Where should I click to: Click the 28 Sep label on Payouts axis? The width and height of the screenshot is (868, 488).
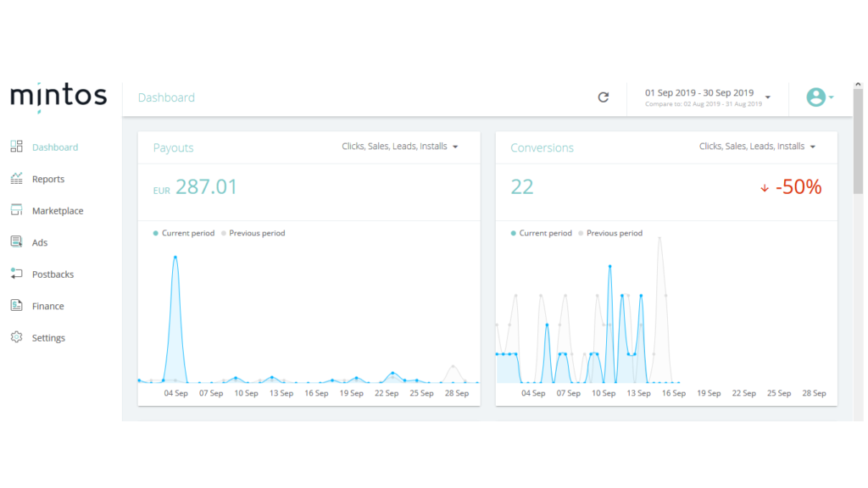457,393
